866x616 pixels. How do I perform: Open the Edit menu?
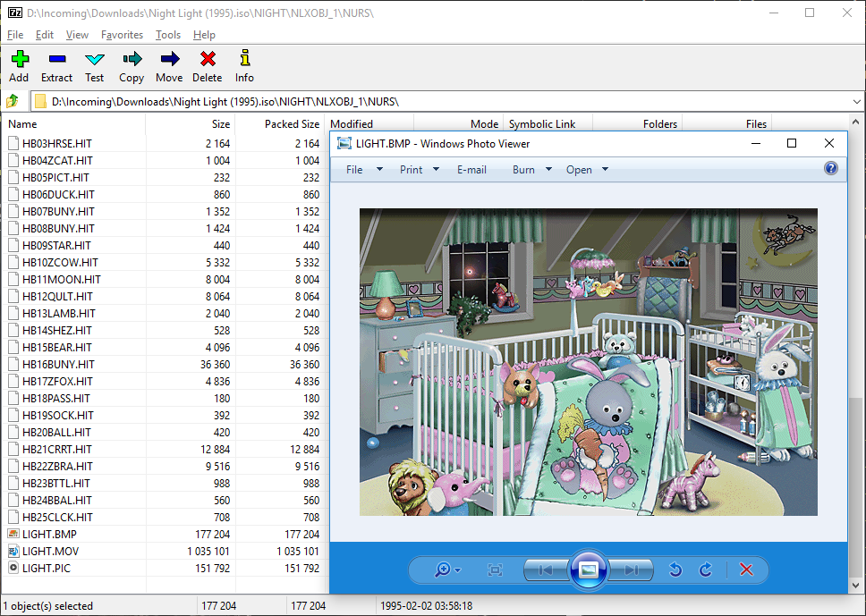45,35
